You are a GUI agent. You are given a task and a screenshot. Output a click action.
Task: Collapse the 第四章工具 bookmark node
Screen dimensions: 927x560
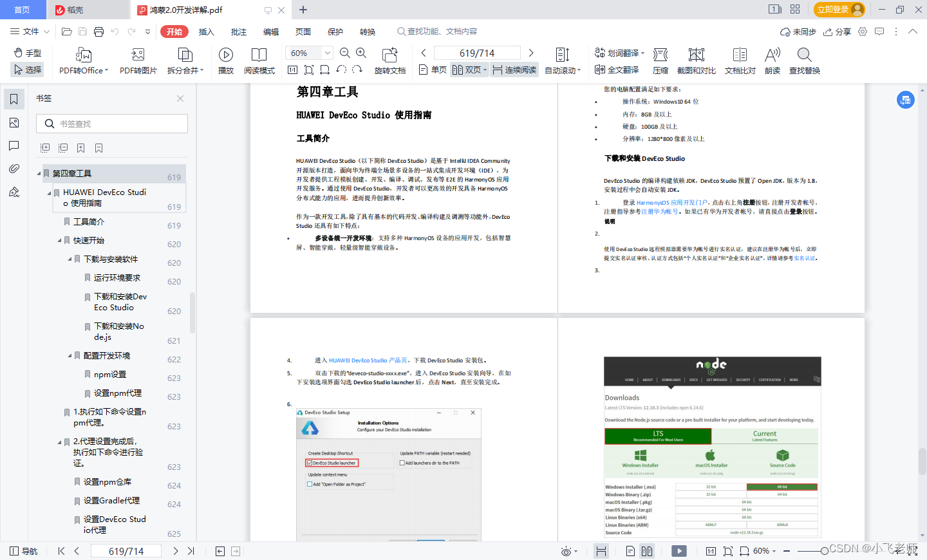point(39,173)
